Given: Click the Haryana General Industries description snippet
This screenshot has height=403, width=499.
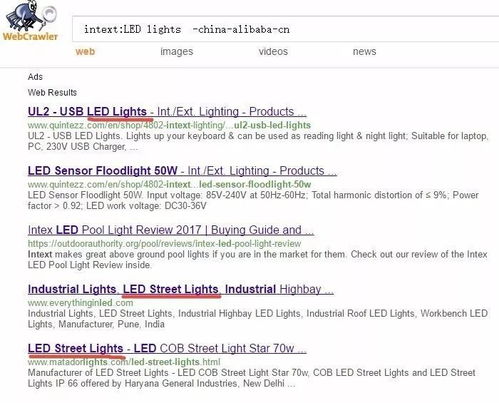Looking at the screenshot, I should [252, 378].
